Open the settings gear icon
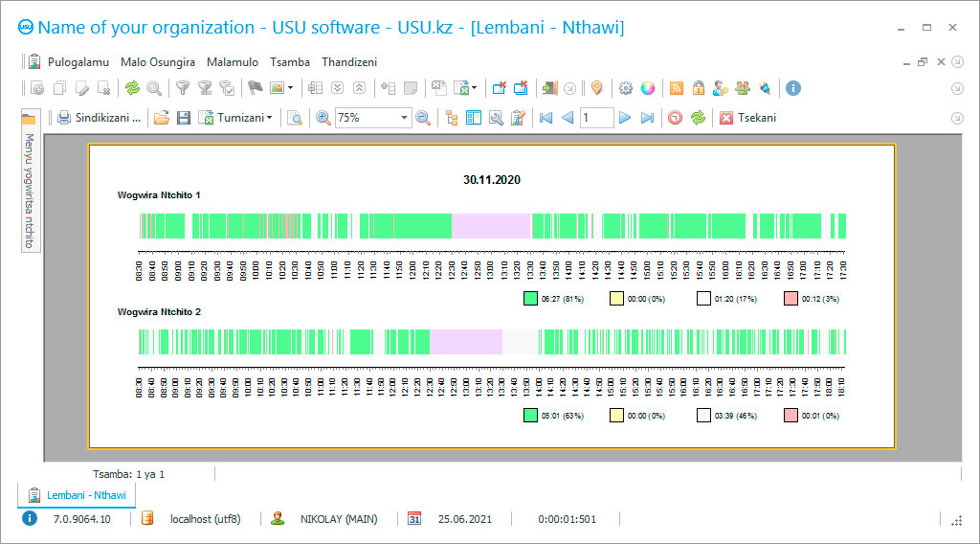Image resolution: width=980 pixels, height=544 pixels. pos(626,88)
